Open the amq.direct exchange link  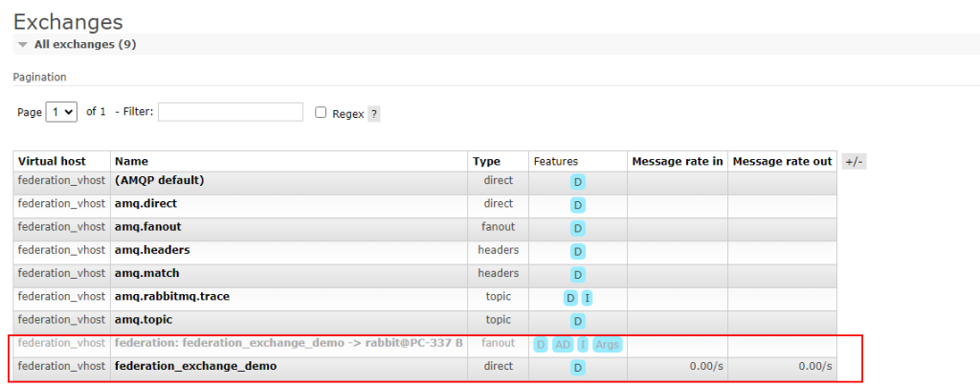pyautogui.click(x=145, y=204)
